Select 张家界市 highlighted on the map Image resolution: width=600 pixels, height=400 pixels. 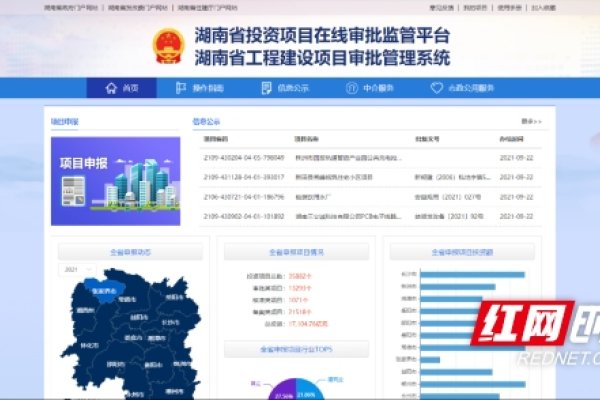(104, 291)
